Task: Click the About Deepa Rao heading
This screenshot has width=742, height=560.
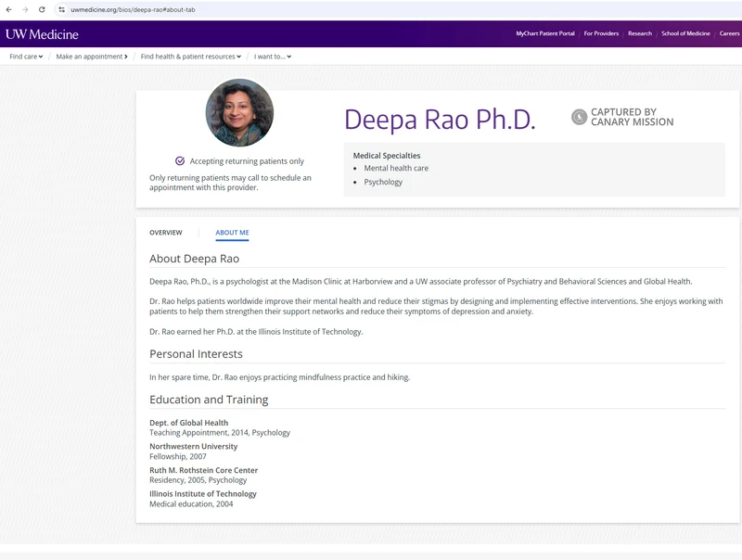Action: [x=194, y=259]
